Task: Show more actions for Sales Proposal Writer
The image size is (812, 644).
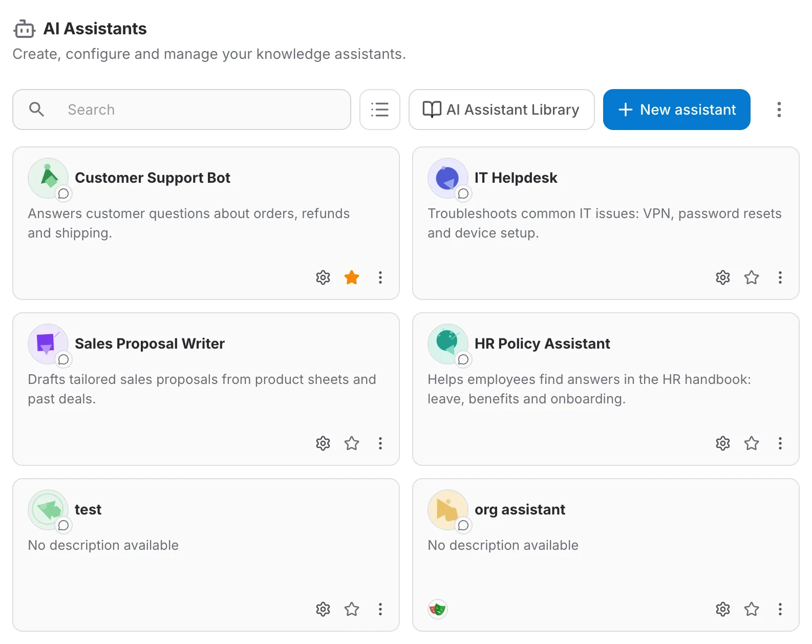Action: tap(380, 443)
